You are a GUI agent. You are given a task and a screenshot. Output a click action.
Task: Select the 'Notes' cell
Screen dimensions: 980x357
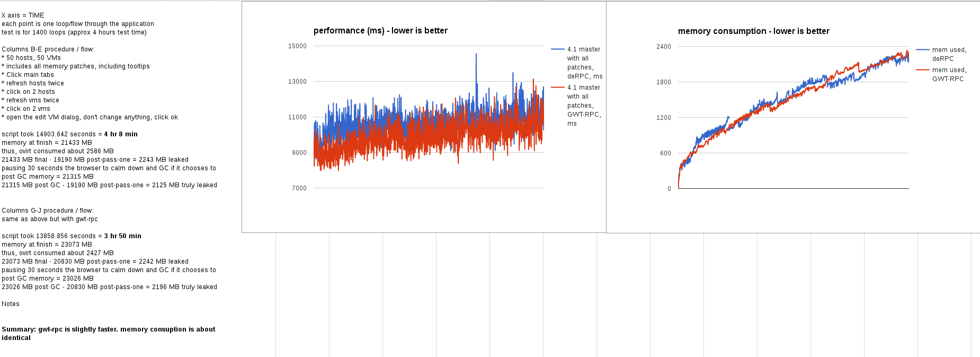click(11, 304)
